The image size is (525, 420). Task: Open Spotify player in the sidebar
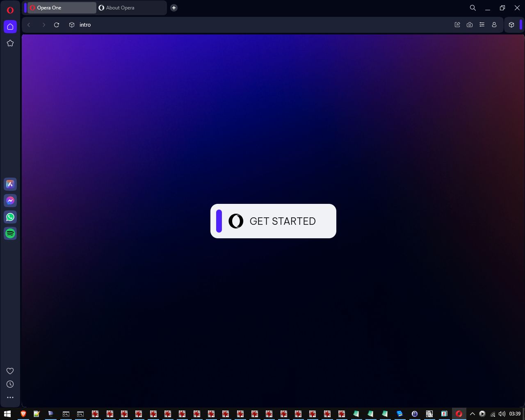pyautogui.click(x=10, y=233)
